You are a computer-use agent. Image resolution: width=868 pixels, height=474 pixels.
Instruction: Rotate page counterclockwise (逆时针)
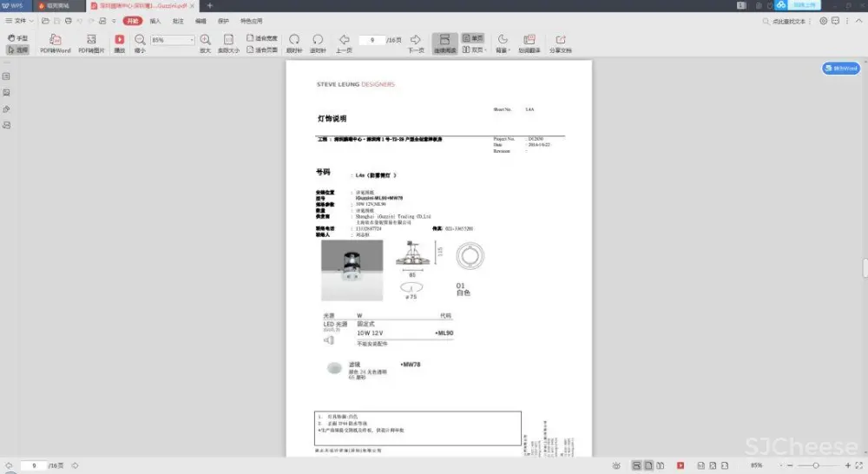pos(318,43)
